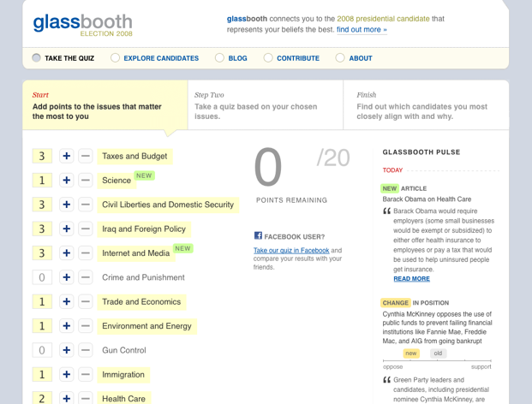
Task: Remove a point from Environment and Energy
Action: (x=86, y=326)
